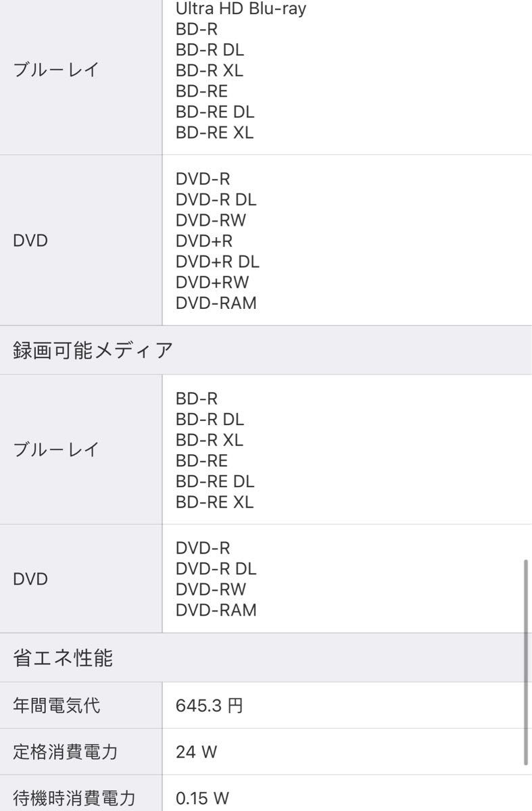Select the DVD+RW entry
The height and width of the screenshot is (811, 532).
(212, 282)
